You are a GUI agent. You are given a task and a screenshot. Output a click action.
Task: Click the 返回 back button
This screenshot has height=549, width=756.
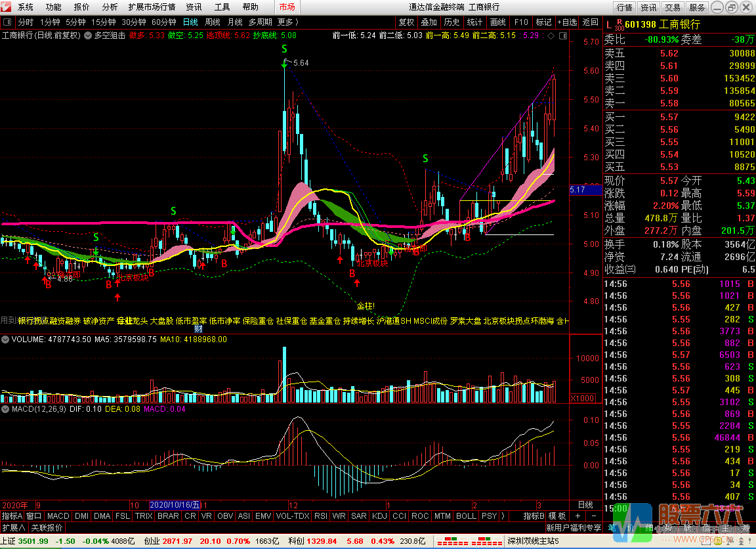pyautogui.click(x=591, y=22)
